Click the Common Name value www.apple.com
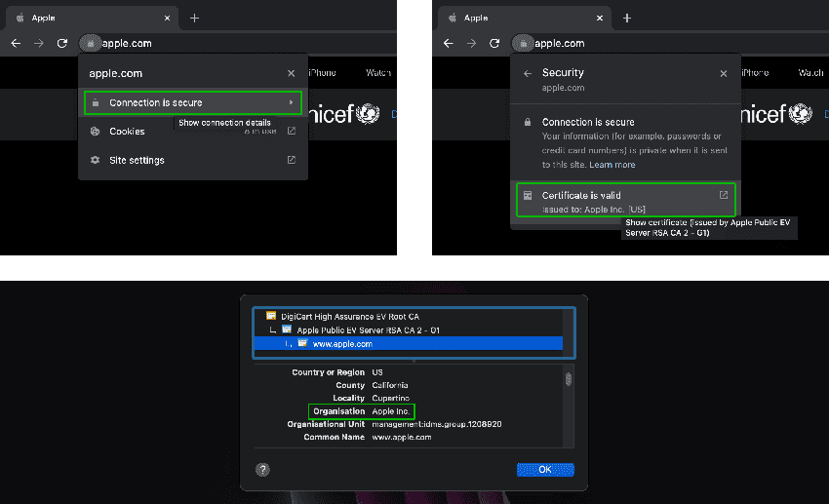Viewport: 829px width, 504px height. pyautogui.click(x=402, y=438)
